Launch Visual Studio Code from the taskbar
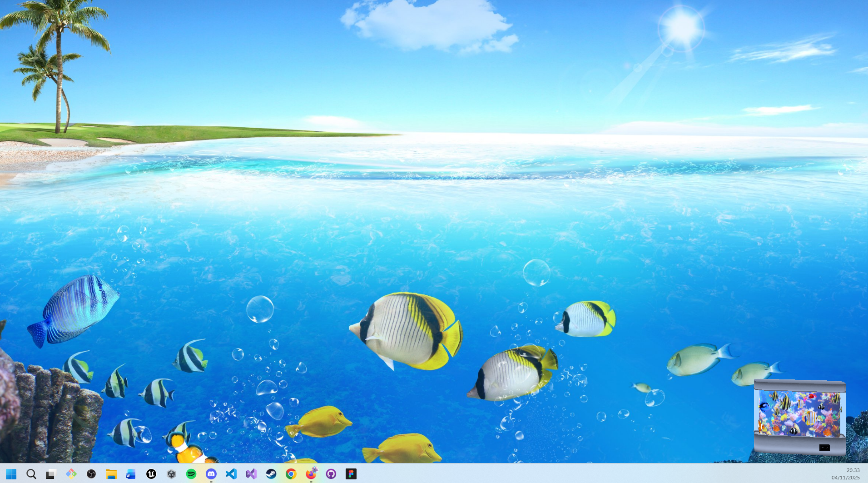The height and width of the screenshot is (483, 868). pyautogui.click(x=231, y=474)
